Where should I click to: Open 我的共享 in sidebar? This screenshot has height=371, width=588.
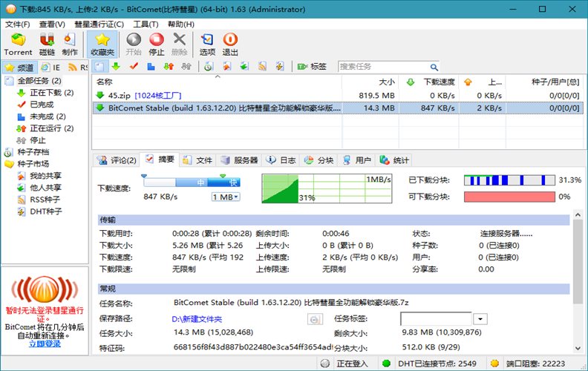45,176
